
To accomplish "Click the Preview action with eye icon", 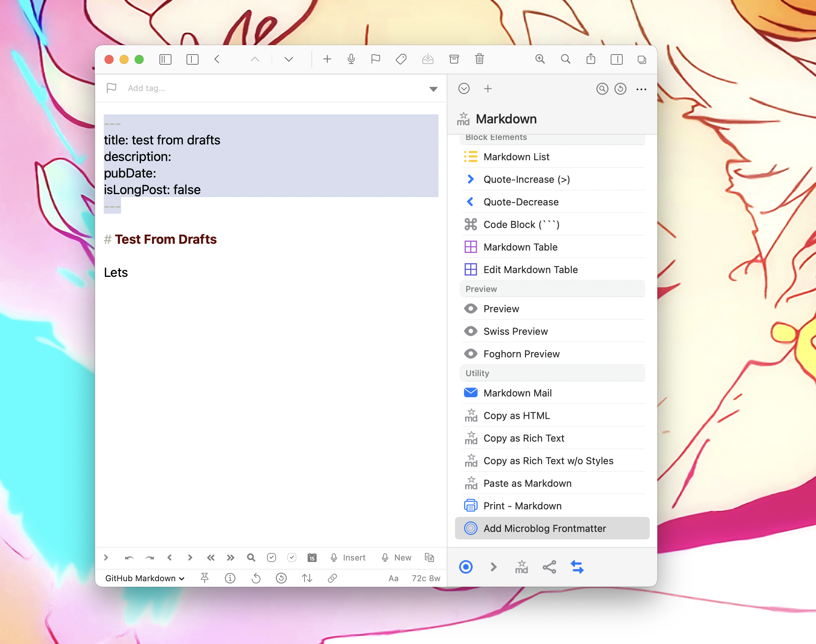I will click(552, 309).
